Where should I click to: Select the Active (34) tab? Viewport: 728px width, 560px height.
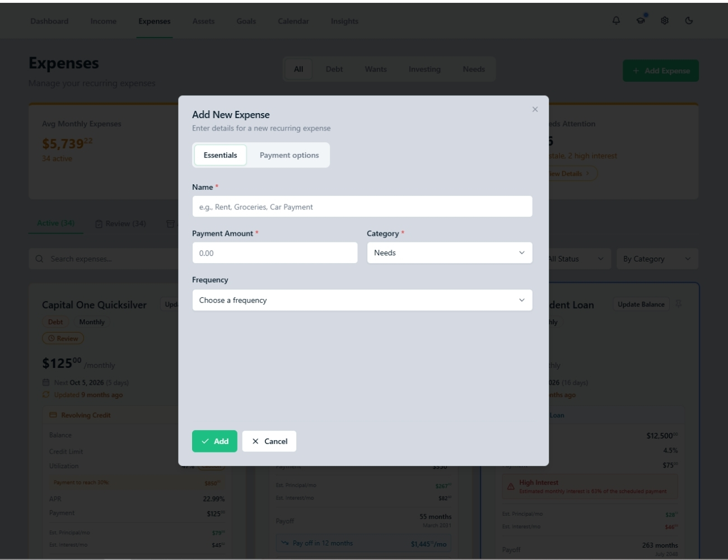click(55, 223)
